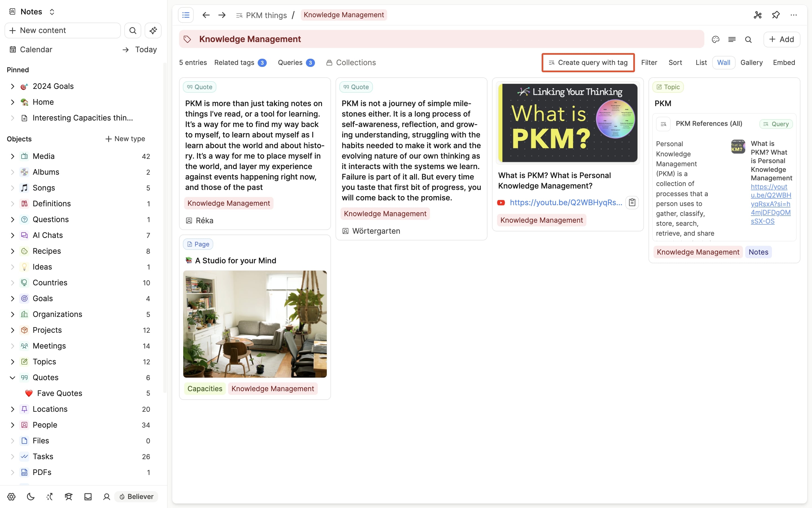Switch to List view
Image resolution: width=812 pixels, height=508 pixels.
pos(701,62)
